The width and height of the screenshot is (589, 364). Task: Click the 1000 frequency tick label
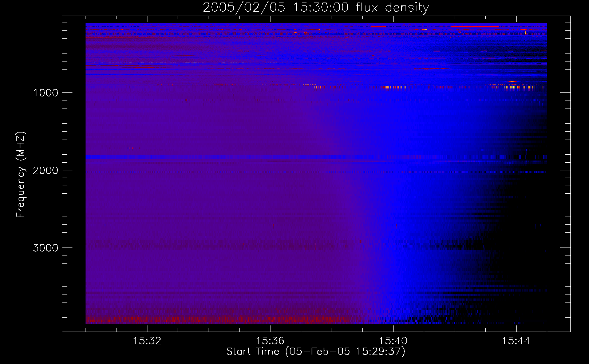click(x=46, y=93)
